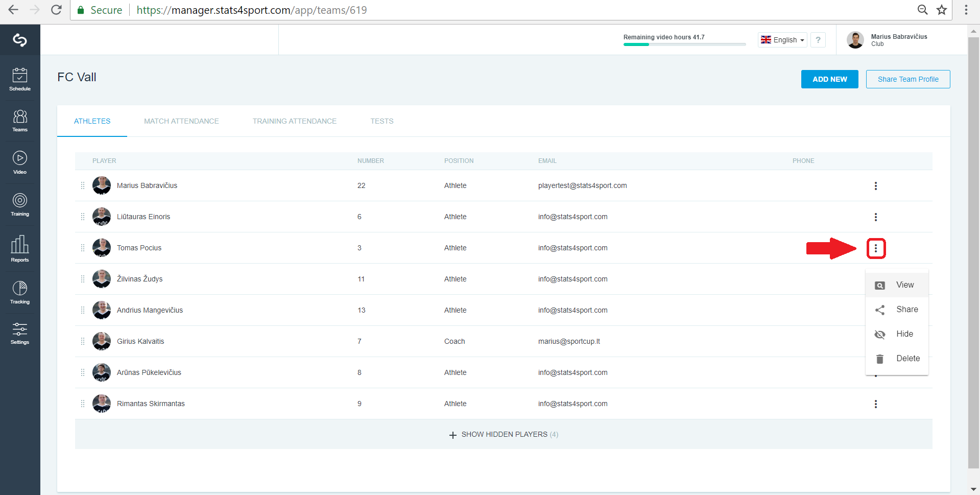The width and height of the screenshot is (980, 495).
Task: Click the remaining video hours progress bar
Action: click(684, 44)
